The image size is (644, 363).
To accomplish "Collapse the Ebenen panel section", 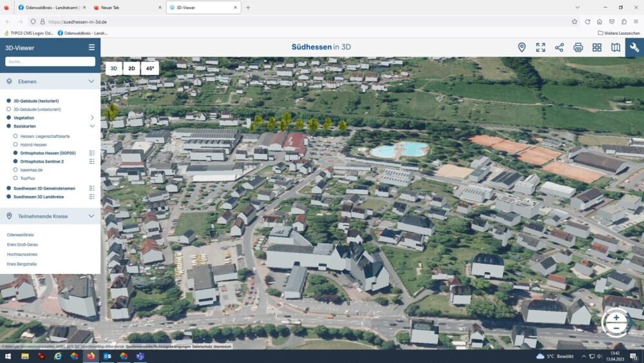I will (91, 81).
